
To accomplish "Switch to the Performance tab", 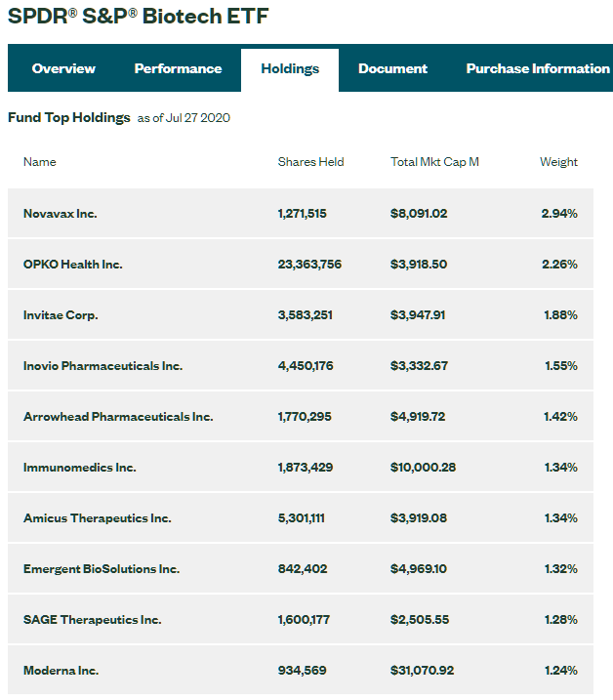I will 178,68.
